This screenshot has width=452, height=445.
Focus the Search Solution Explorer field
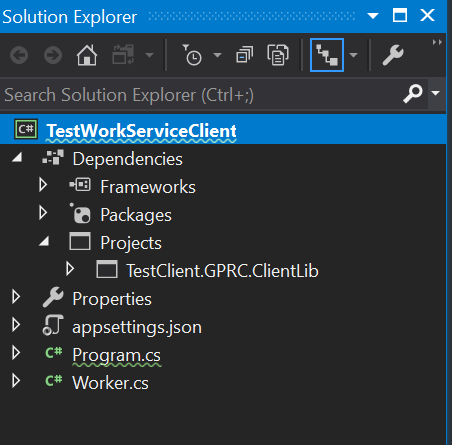[200, 95]
